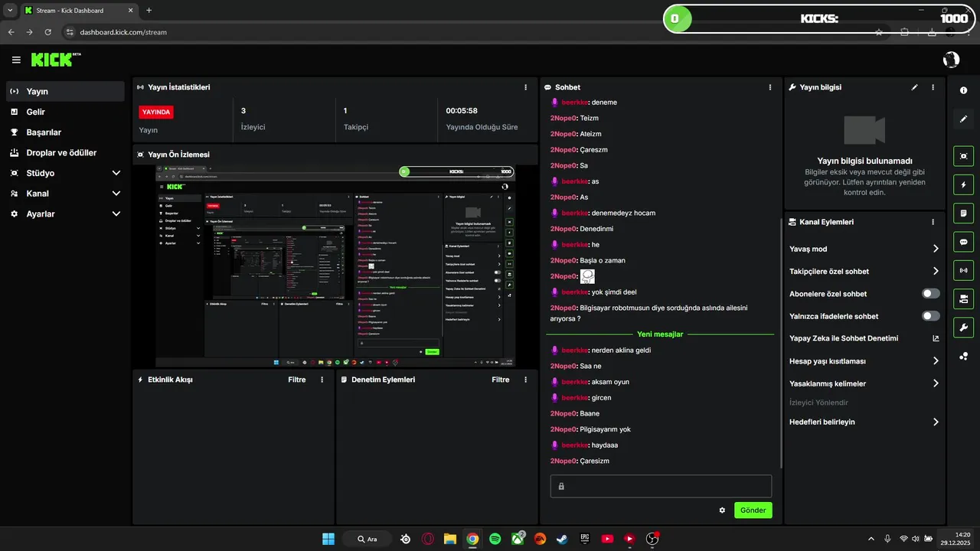The height and width of the screenshot is (551, 980).
Task: Open Filtre in Denetim Eylemleri panel
Action: (x=501, y=380)
